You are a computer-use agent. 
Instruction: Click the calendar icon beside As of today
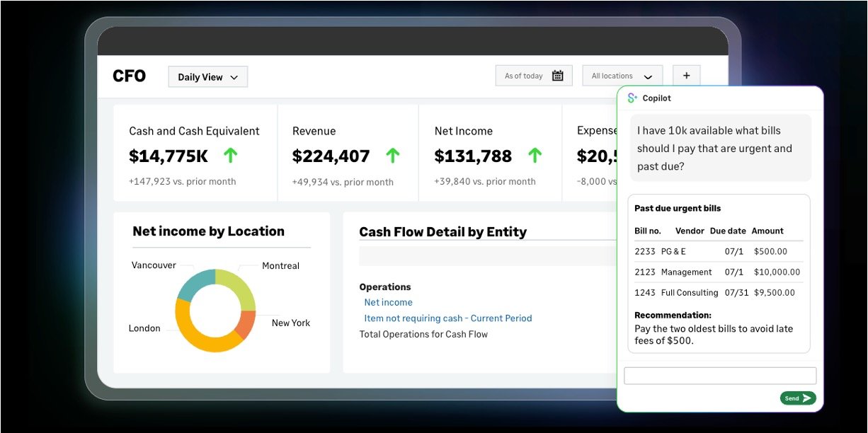(x=557, y=76)
